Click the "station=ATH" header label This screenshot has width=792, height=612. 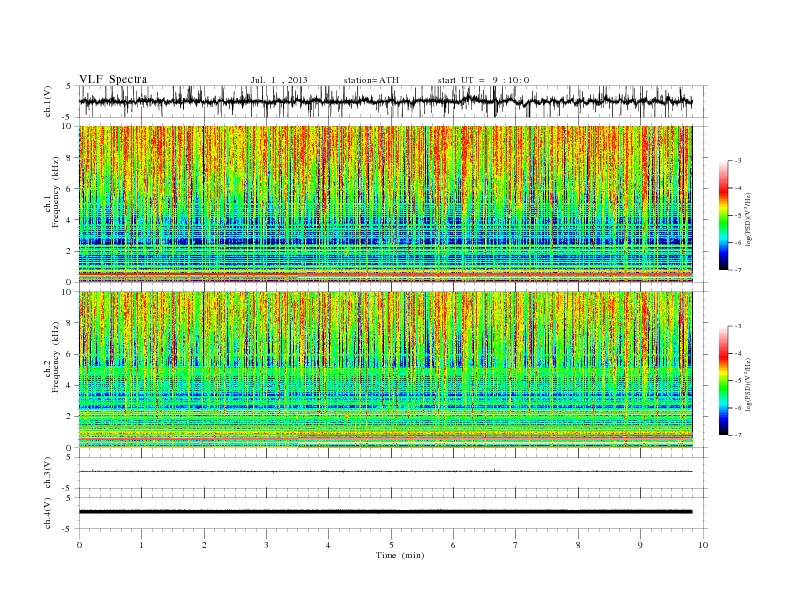(371, 80)
